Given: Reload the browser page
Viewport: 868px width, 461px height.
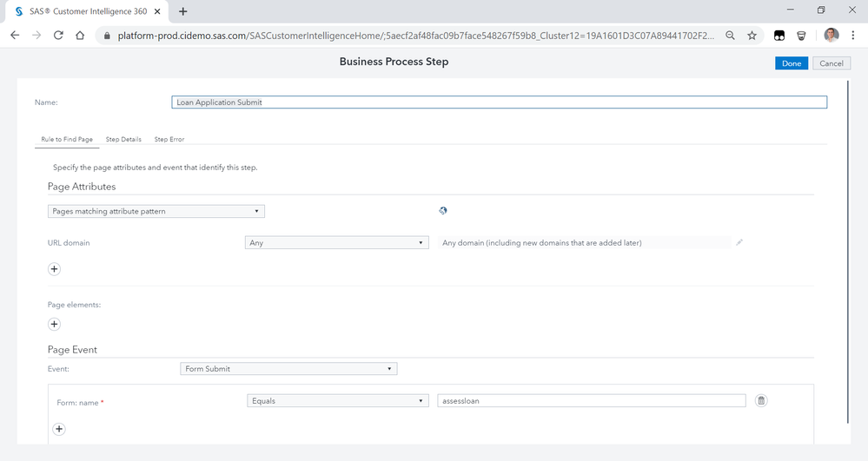Looking at the screenshot, I should pos(58,36).
